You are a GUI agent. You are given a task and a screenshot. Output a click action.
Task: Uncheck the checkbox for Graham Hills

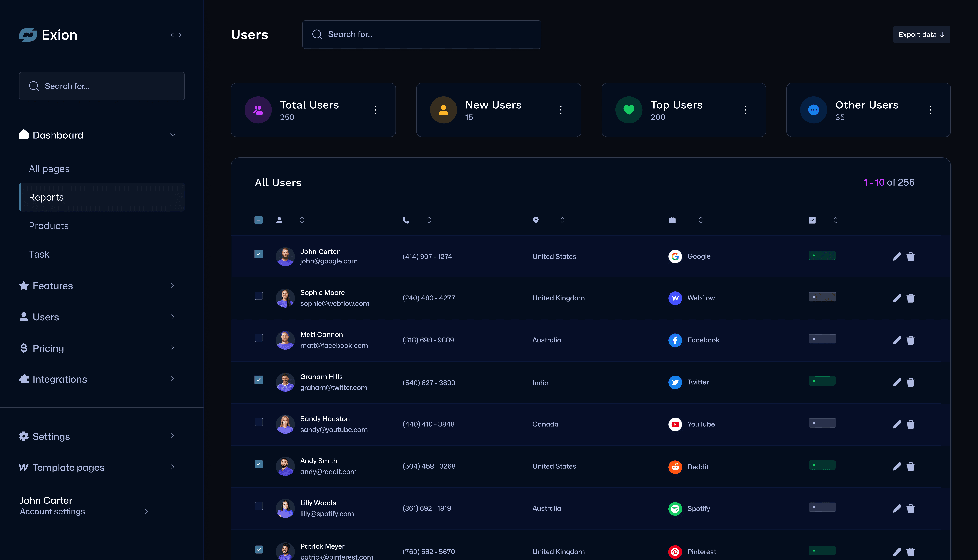coord(259,380)
